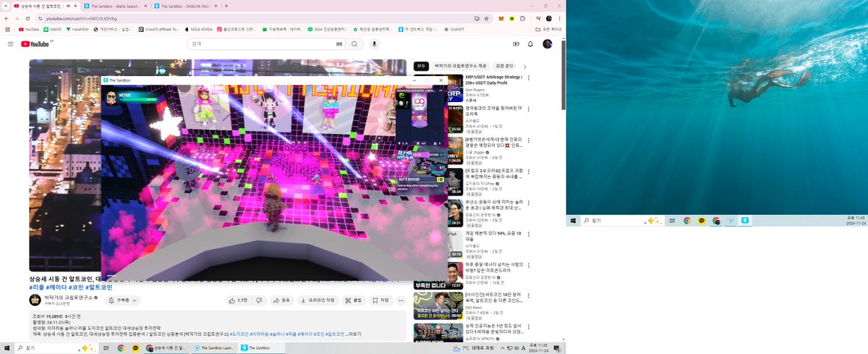
Task: Open 구독중 subscription notification dropdown
Action: 122,300
